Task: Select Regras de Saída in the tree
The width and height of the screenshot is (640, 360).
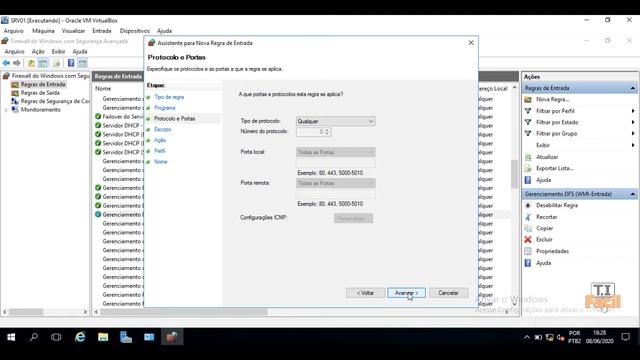Action: (40, 93)
